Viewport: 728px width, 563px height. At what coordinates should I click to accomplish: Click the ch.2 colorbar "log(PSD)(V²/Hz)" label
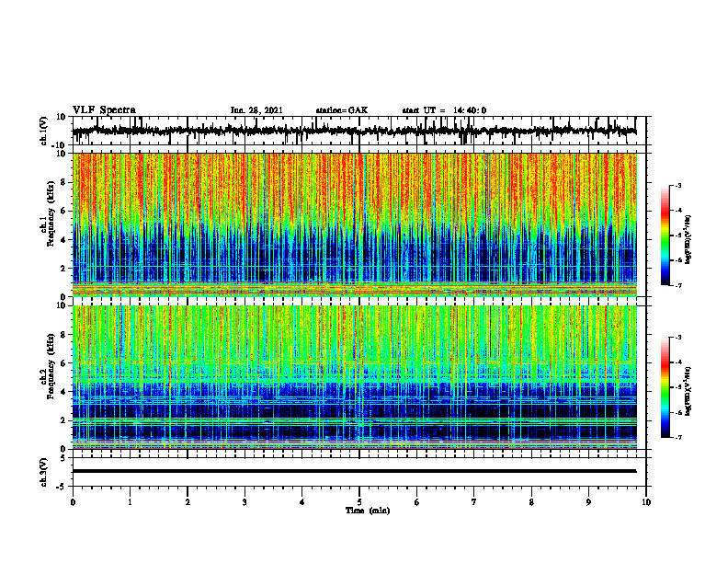coord(688,390)
